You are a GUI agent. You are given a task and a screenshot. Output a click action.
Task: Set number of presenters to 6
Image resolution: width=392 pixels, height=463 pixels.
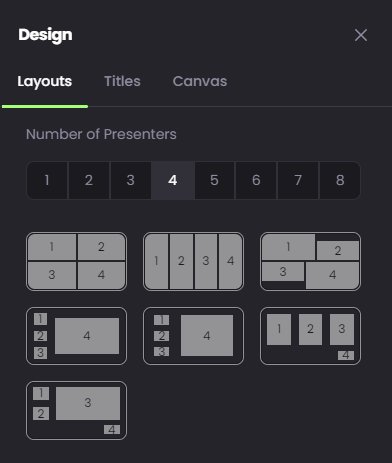pyautogui.click(x=256, y=180)
